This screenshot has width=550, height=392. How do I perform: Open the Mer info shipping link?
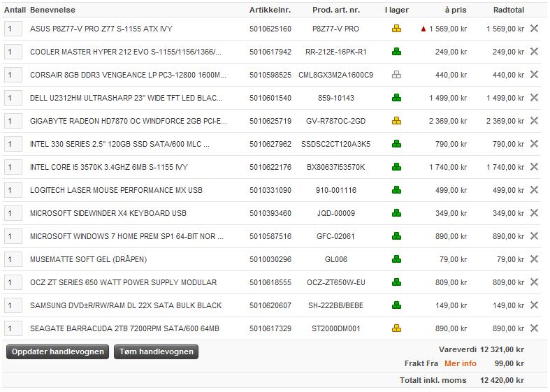(461, 363)
